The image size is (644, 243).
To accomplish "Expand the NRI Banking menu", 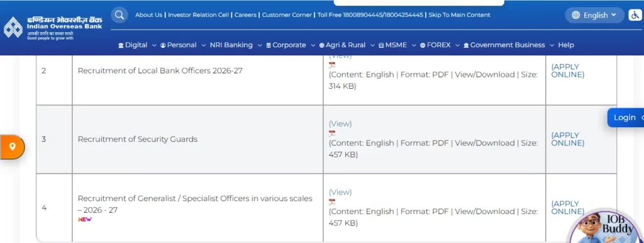I will click(x=236, y=45).
